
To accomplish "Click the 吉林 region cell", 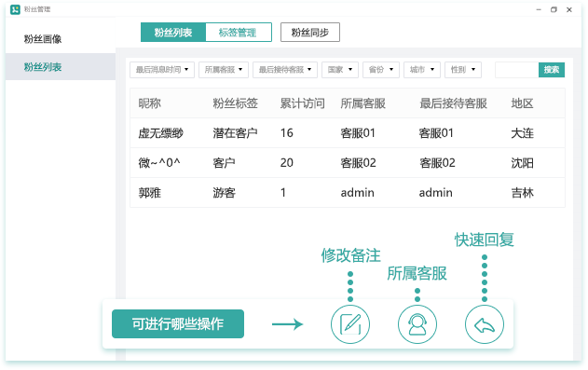I will pyautogui.click(x=522, y=193).
